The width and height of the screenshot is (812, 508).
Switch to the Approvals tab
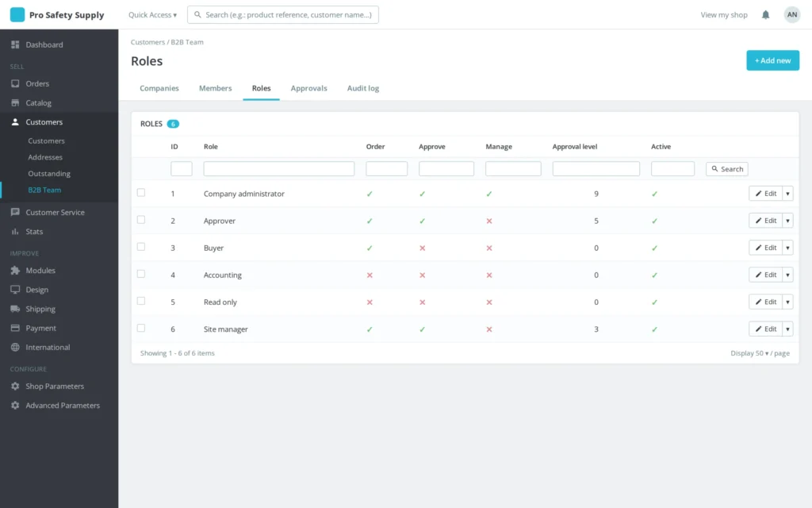pyautogui.click(x=308, y=88)
